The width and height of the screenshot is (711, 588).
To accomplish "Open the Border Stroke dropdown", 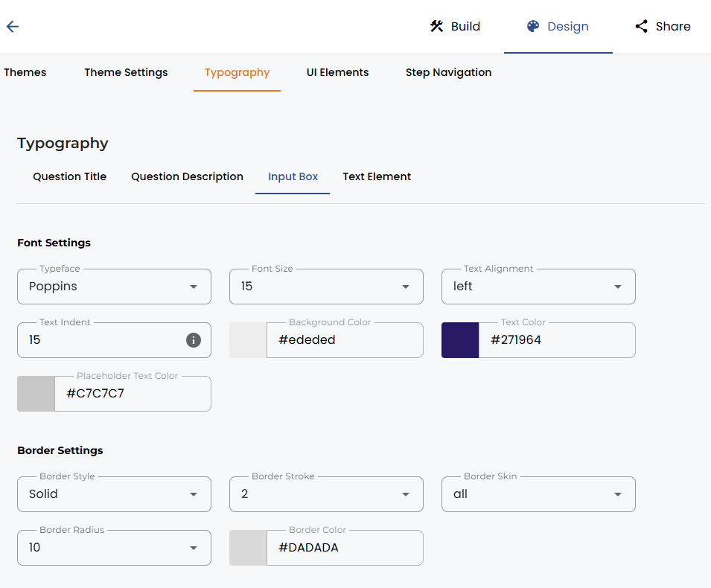I will pos(327,494).
